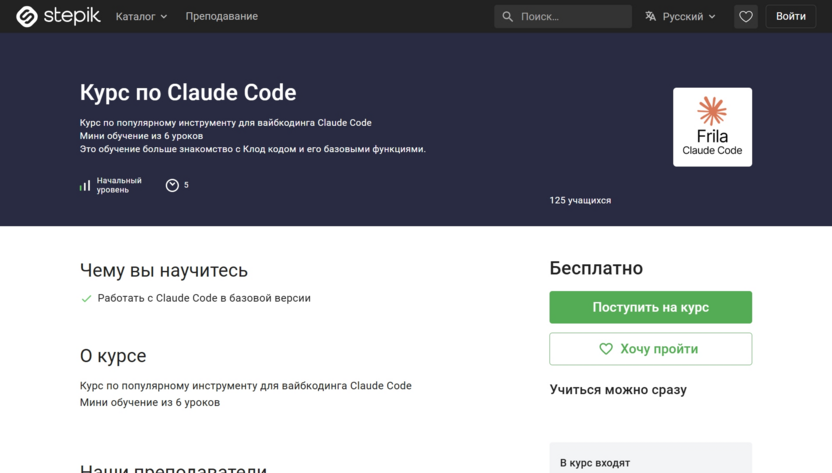Click the course title Курс по Claude Code
The image size is (832, 473).
point(188,92)
